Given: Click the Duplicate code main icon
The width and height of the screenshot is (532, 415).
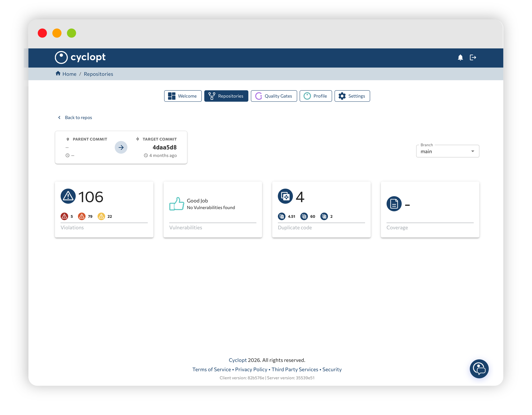Looking at the screenshot, I should coord(285,196).
